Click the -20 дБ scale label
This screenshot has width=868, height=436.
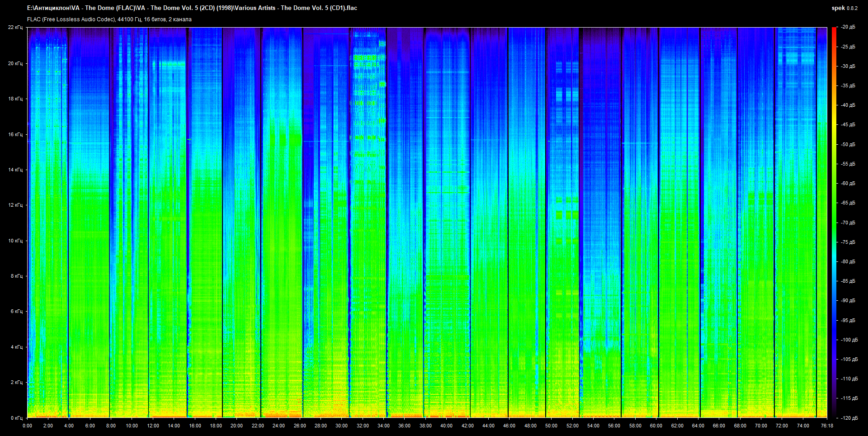click(848, 27)
